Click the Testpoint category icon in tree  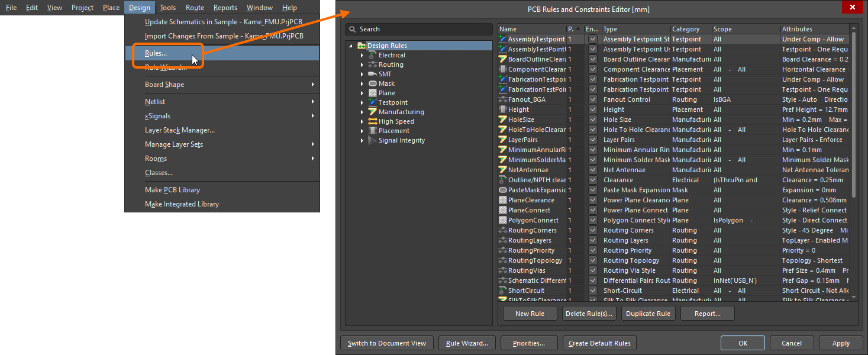pos(373,102)
